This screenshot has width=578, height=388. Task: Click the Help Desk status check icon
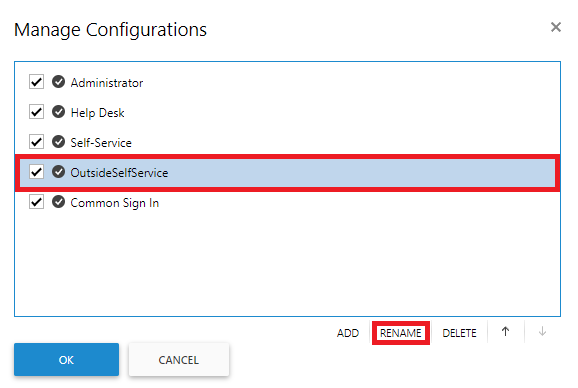[x=58, y=112]
